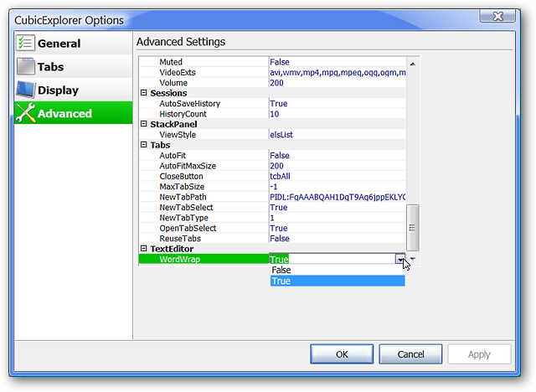Click the AutoSaveHistory True value
The image size is (536, 392).
pyautogui.click(x=279, y=104)
